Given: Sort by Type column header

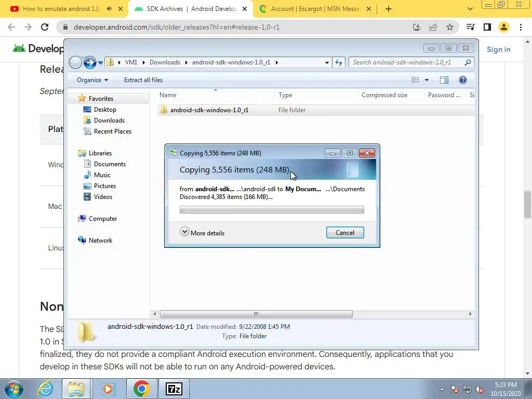Looking at the screenshot, I should [x=316, y=95].
